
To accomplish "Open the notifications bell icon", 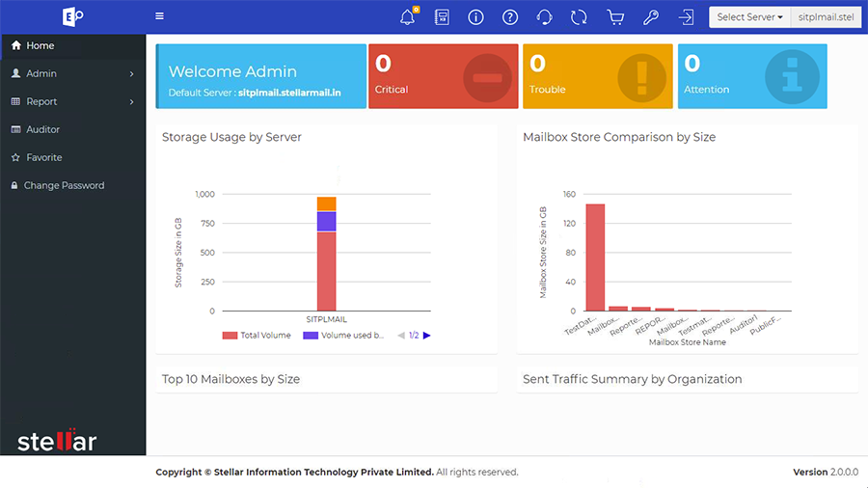I will pyautogui.click(x=407, y=17).
